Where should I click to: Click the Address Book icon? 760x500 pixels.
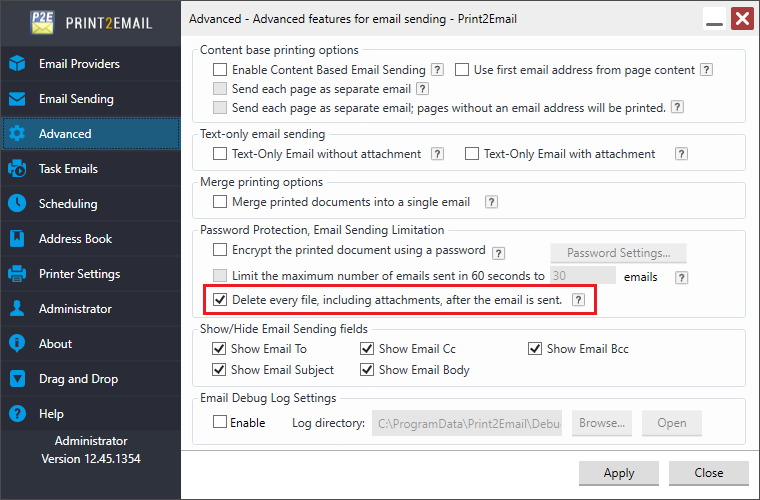point(17,239)
